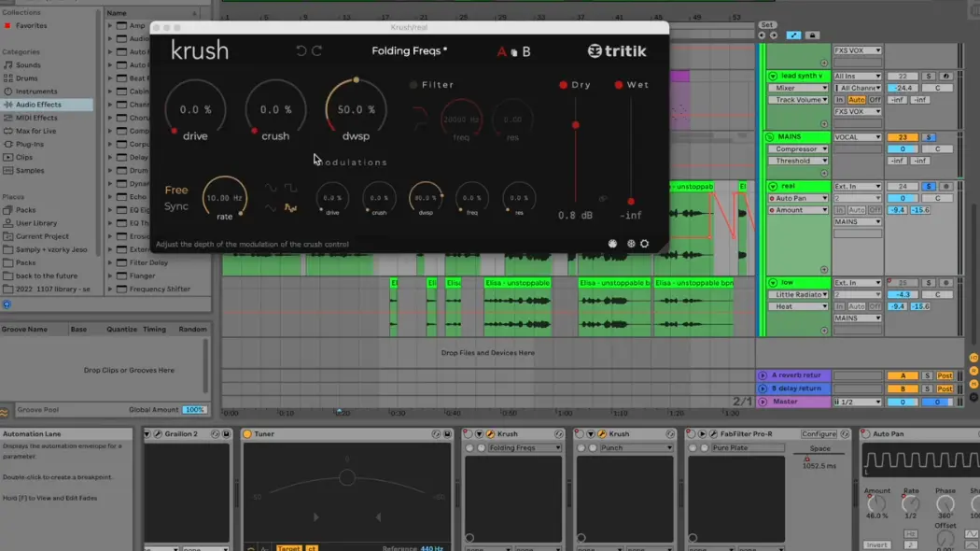Open wrench icon of FabFilter Pro-R device
The height and width of the screenshot is (551, 980).
pyautogui.click(x=713, y=434)
